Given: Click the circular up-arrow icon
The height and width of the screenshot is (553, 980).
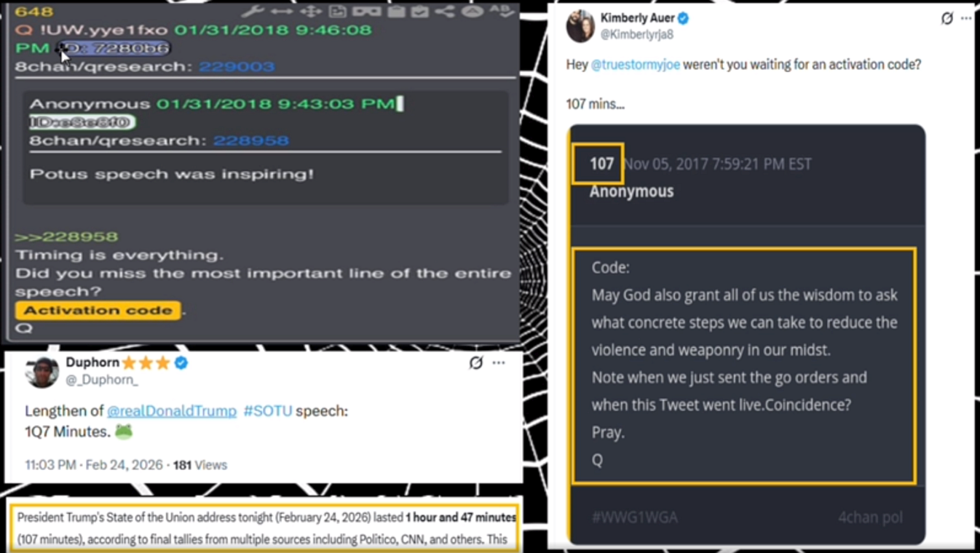Looking at the screenshot, I should [x=473, y=12].
